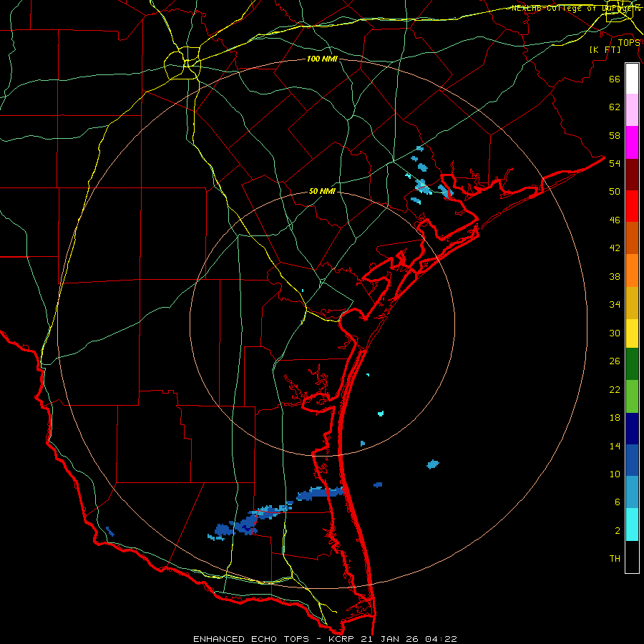This screenshot has height=644, width=644.
Task: Click the black TH threshold legend block
Action: (x=632, y=557)
